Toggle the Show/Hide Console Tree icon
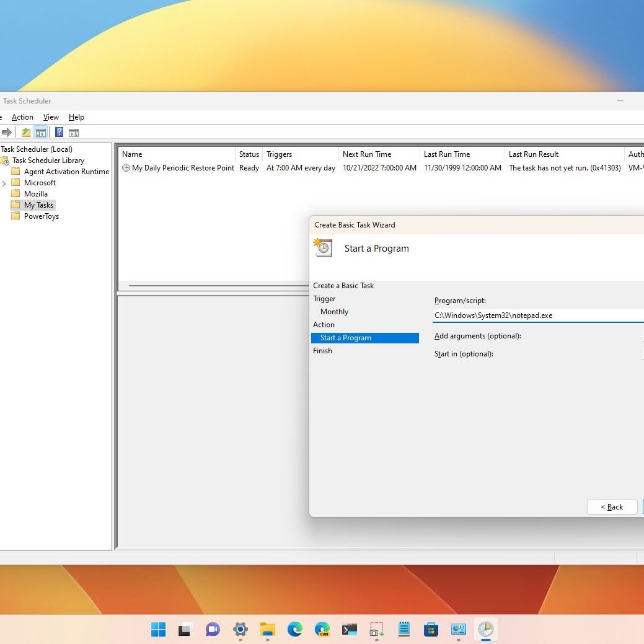The height and width of the screenshot is (644, 644). coord(41,132)
